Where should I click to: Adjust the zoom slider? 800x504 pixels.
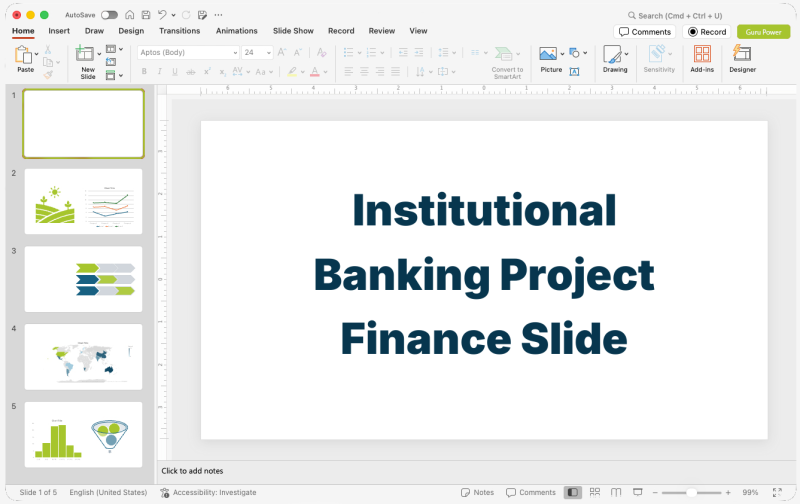click(x=691, y=492)
